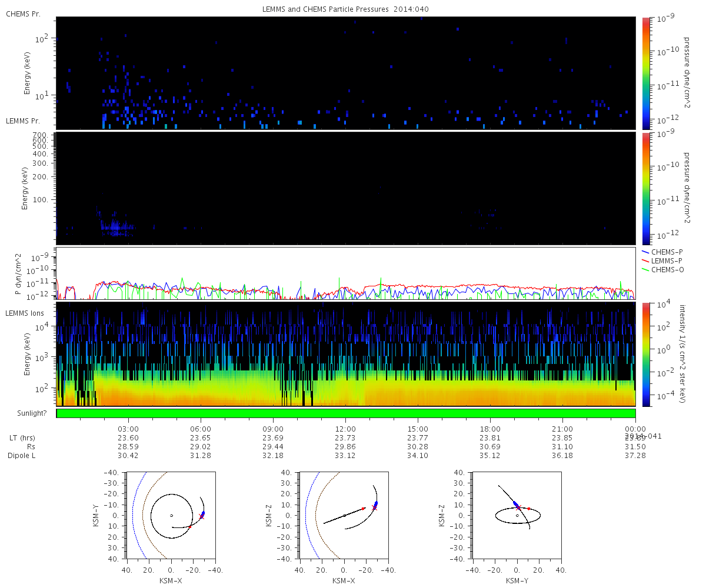Screen dimensions: 706x588
Task: Click the CHEMS Pr. panel label
Action: point(23,14)
